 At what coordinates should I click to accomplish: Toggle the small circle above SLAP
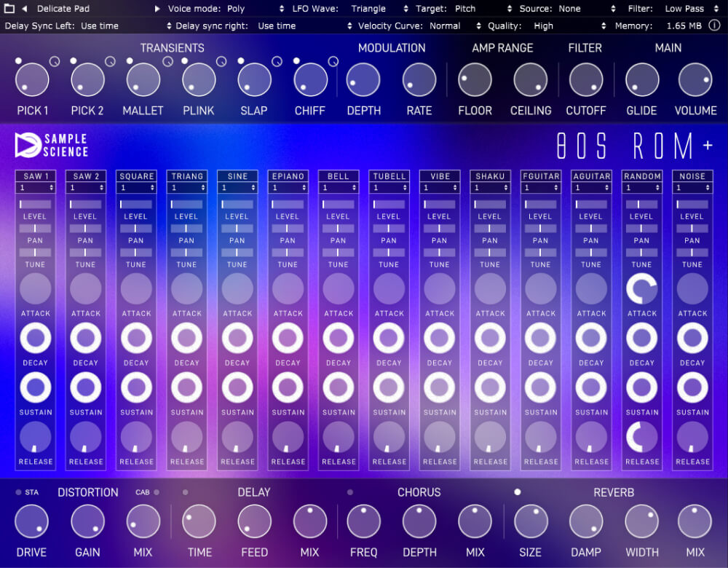[240, 61]
